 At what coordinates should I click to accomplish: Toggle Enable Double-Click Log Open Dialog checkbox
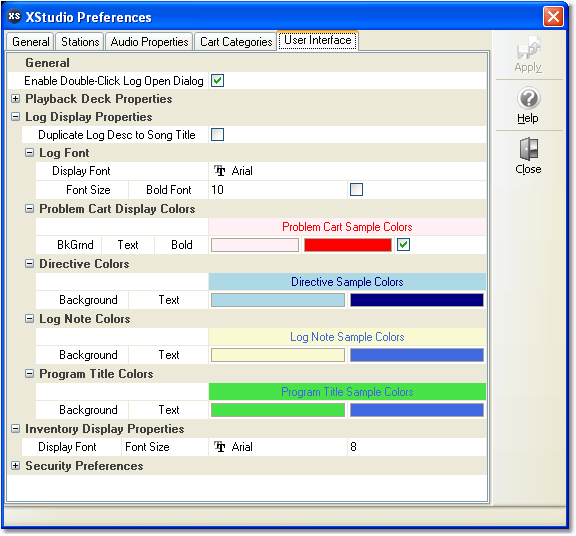217,80
